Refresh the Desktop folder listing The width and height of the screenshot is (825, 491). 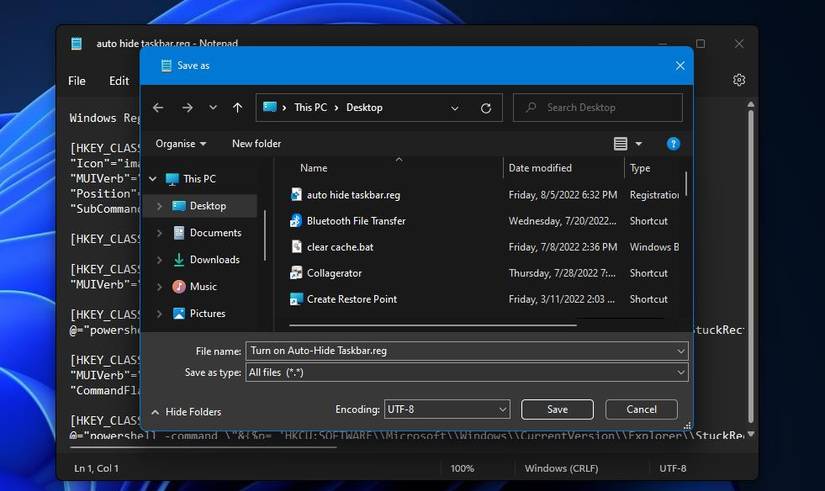click(x=486, y=108)
